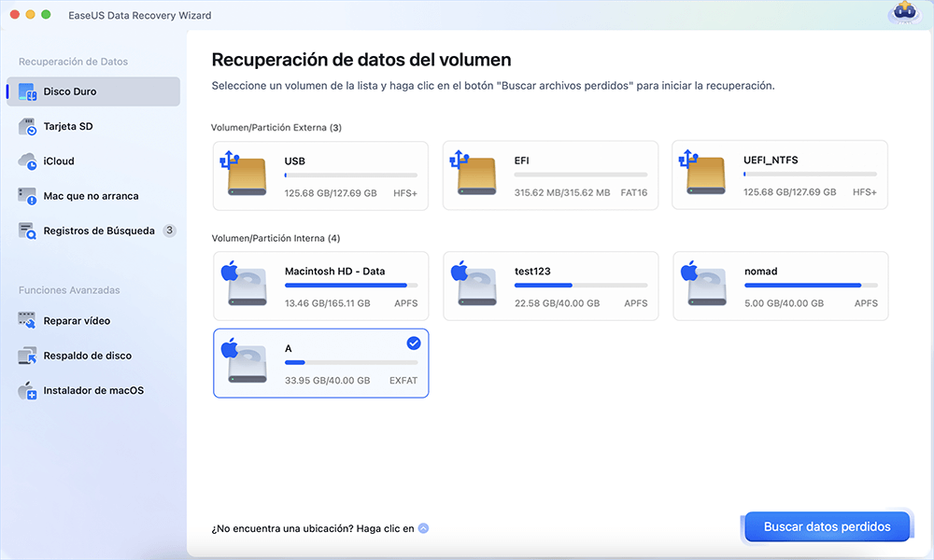Click the Buscar datos perdidos button
934x560 pixels.
tap(828, 526)
